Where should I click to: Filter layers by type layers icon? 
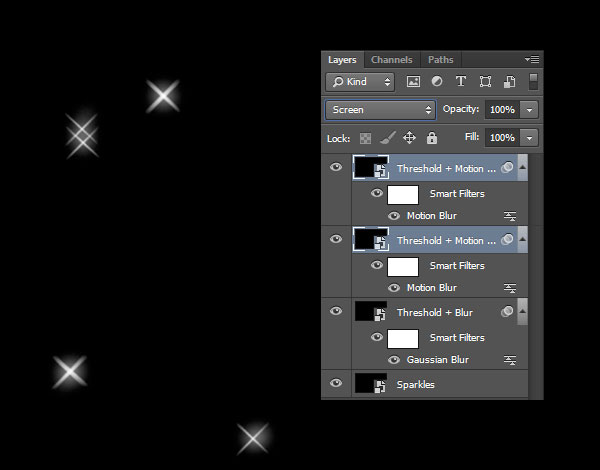click(x=461, y=82)
